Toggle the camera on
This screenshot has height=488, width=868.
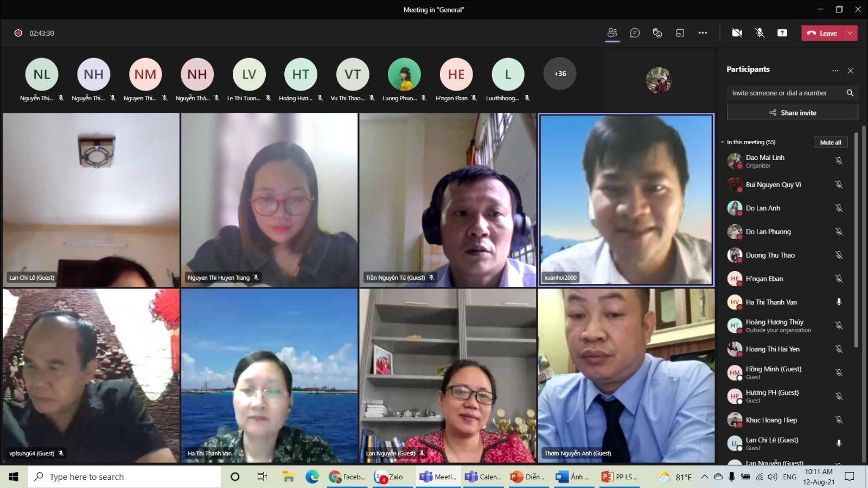click(737, 33)
